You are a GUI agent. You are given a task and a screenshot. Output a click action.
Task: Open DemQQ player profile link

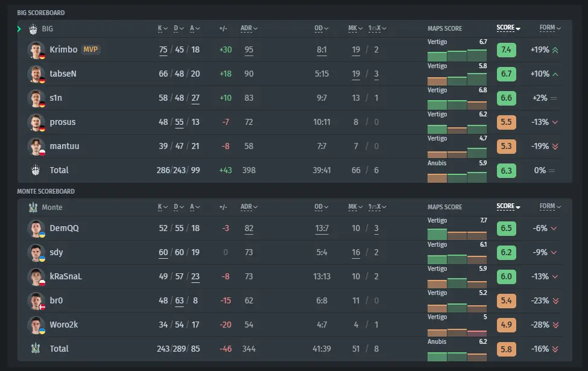click(x=64, y=229)
